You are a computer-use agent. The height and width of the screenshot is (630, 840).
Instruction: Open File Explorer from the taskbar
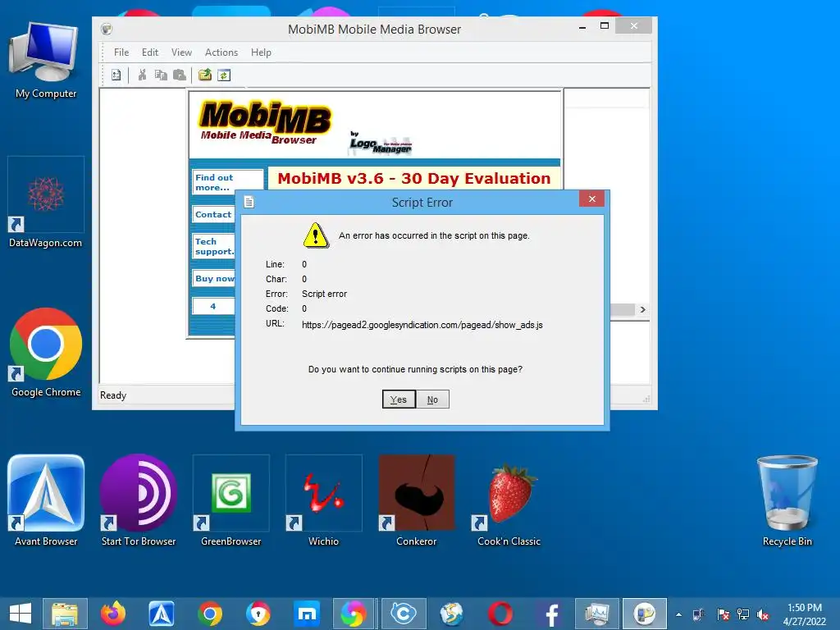[x=65, y=614]
